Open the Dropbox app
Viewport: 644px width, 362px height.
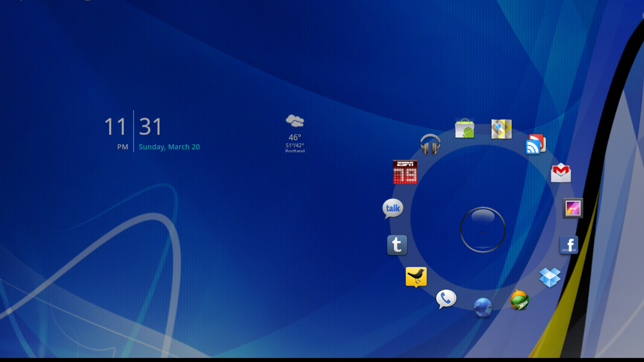549,277
